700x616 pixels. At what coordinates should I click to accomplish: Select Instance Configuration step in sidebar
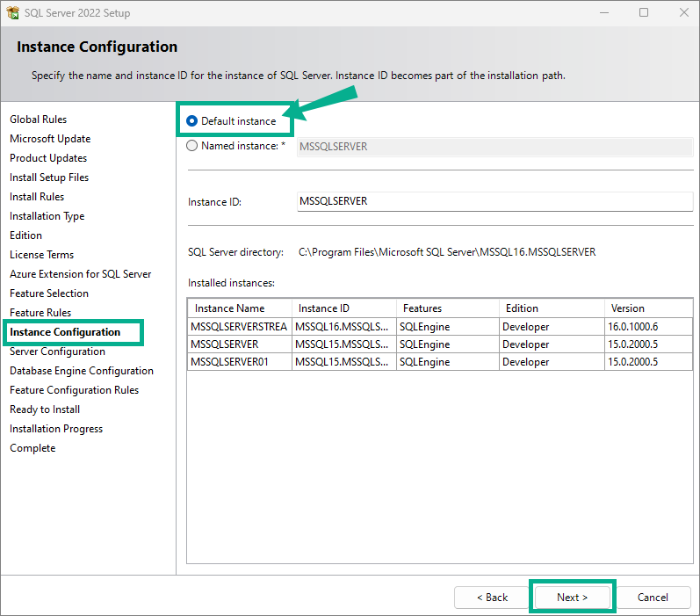point(65,332)
